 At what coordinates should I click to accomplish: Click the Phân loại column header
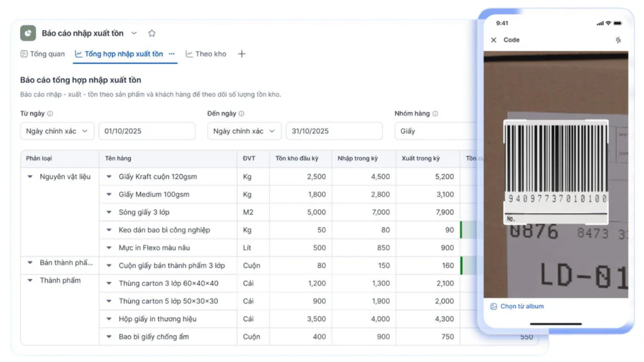pyautogui.click(x=60, y=158)
